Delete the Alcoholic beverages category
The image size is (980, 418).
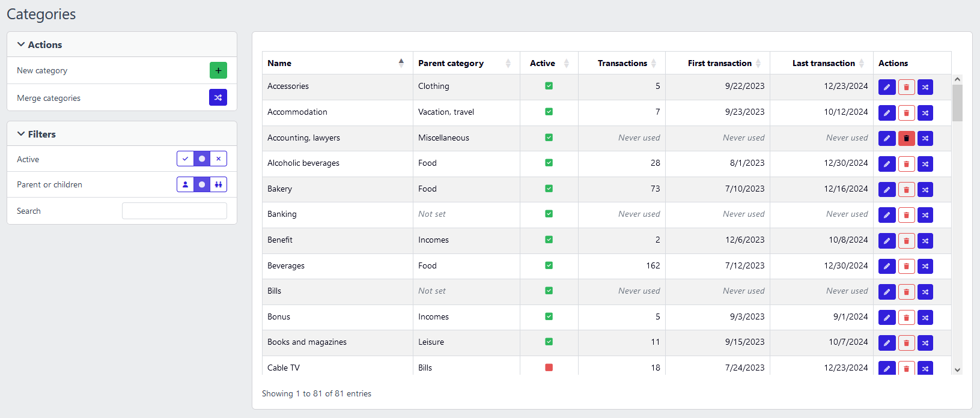906,164
